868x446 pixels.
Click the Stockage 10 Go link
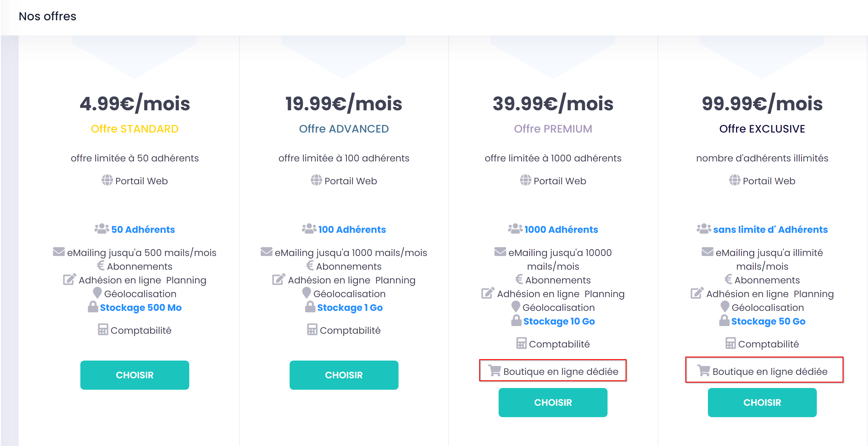click(559, 321)
